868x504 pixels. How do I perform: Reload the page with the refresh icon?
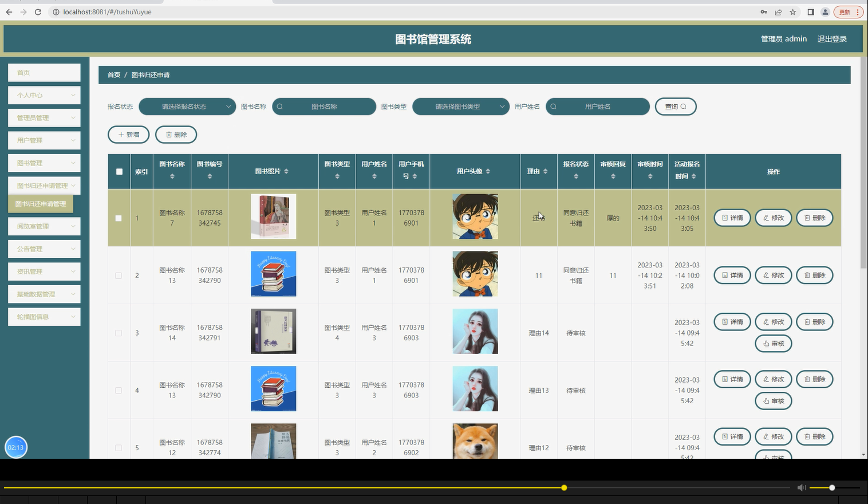(x=38, y=12)
